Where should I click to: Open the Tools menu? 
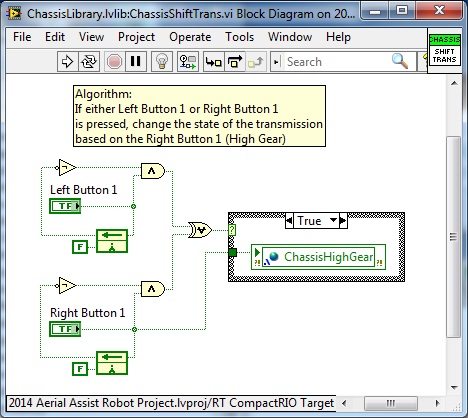tap(239, 37)
